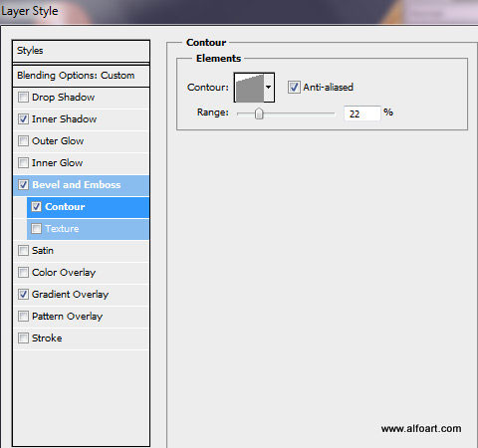Select the Drop Shadow label
The image size is (478, 448).
(63, 98)
